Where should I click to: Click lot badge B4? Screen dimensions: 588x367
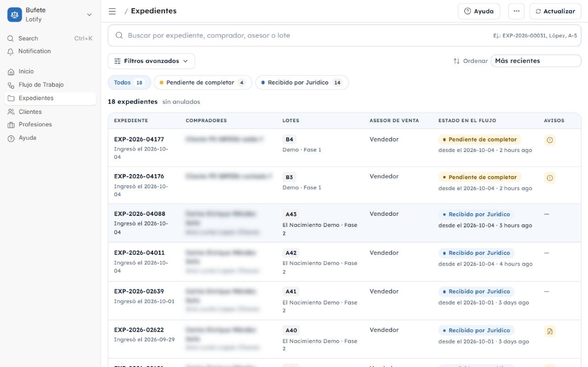pos(289,140)
